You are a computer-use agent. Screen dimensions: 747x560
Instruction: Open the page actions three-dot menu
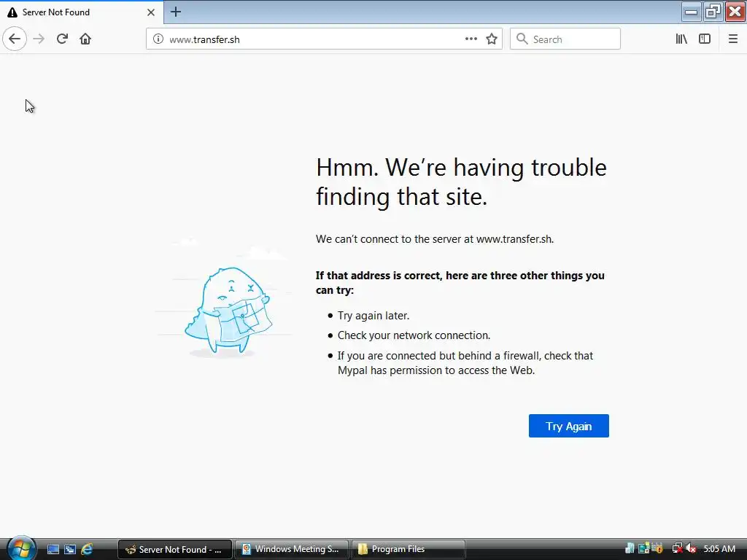point(471,39)
